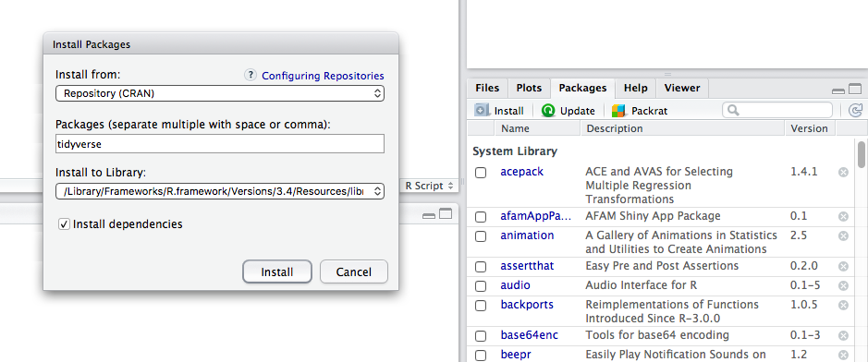Click the Packages name field containing tidyverse
This screenshot has width=868, height=362.
[x=220, y=144]
